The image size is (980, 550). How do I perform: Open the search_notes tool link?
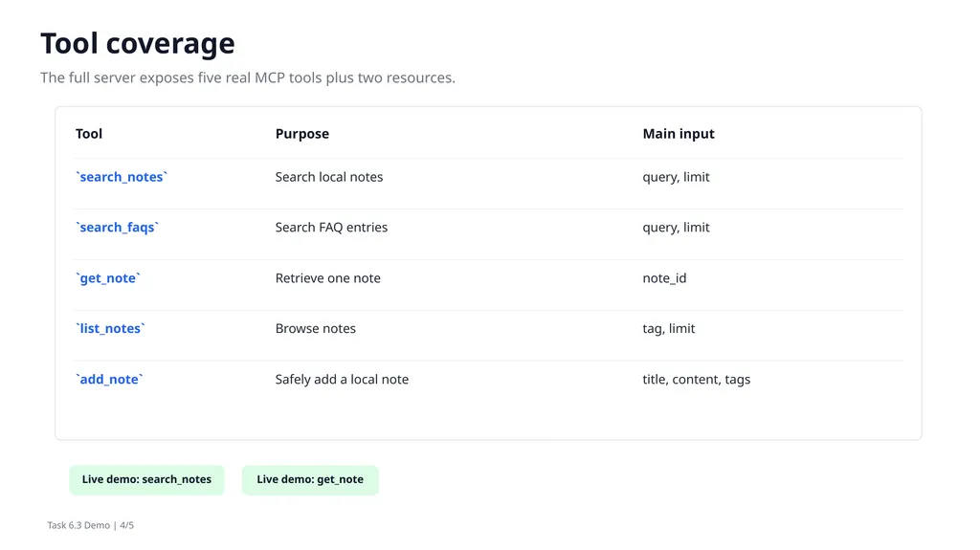122,177
